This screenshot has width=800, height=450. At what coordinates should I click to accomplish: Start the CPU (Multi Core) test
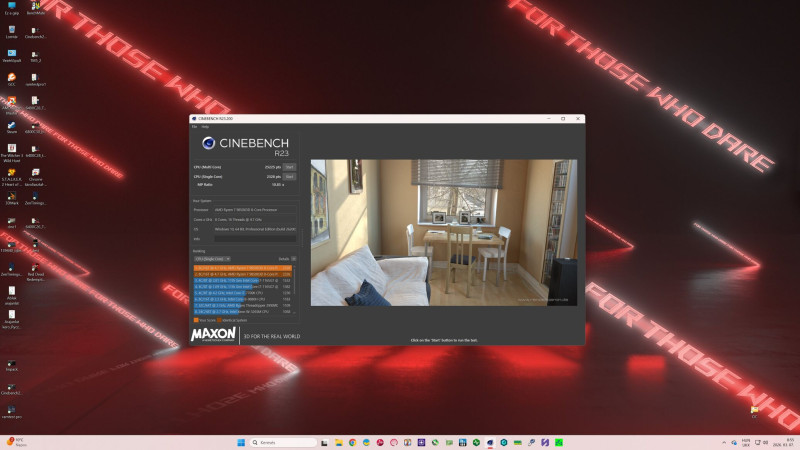pos(289,167)
